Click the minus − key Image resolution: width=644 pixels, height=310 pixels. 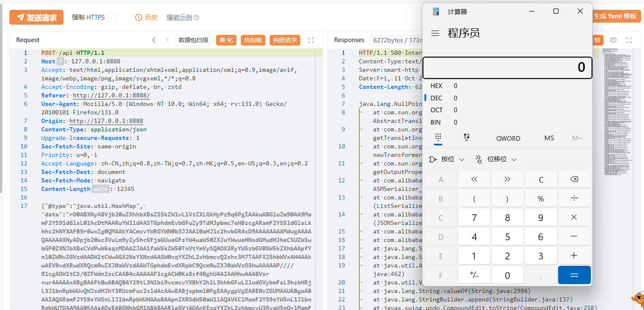click(x=574, y=236)
